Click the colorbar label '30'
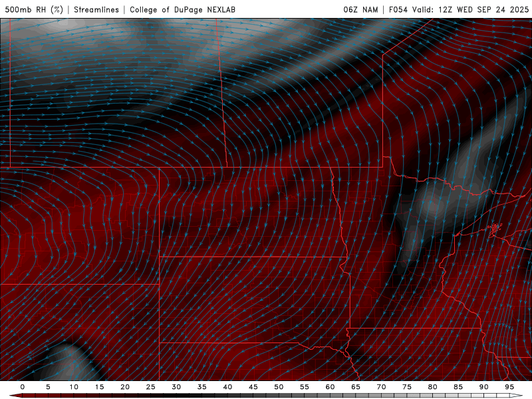 click(176, 387)
